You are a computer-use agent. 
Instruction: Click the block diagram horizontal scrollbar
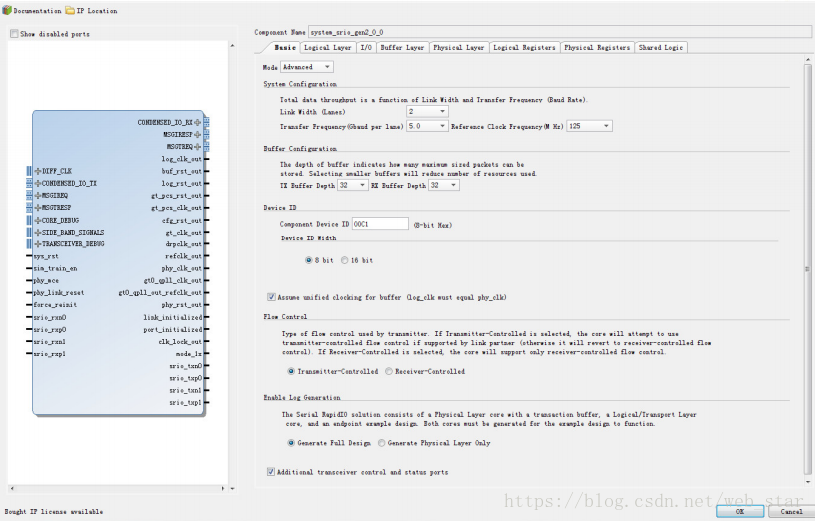point(118,489)
